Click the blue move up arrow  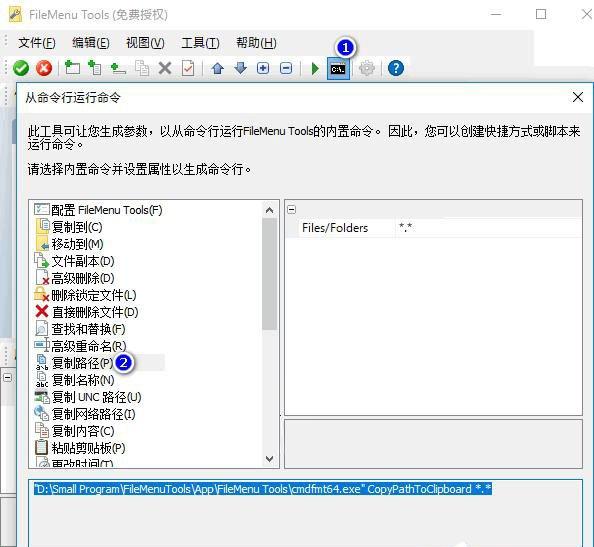click(217, 69)
